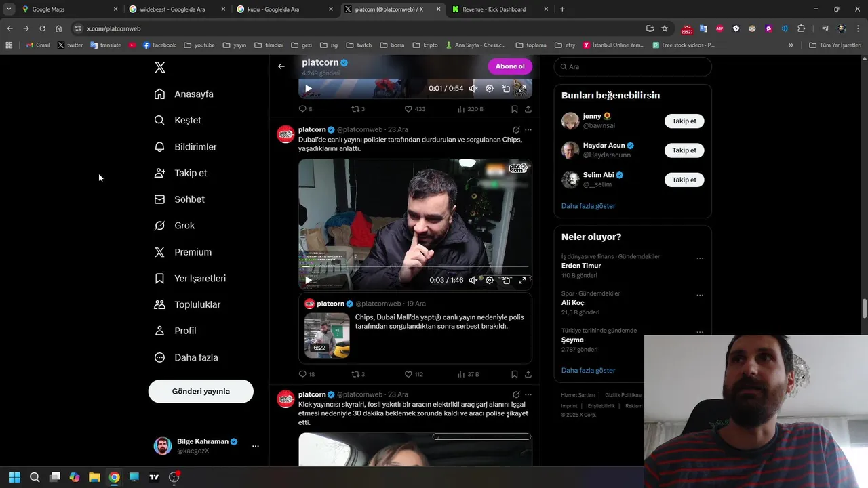The image size is (868, 488).
Task: Bookmark the post with 433 likes
Action: point(515,109)
